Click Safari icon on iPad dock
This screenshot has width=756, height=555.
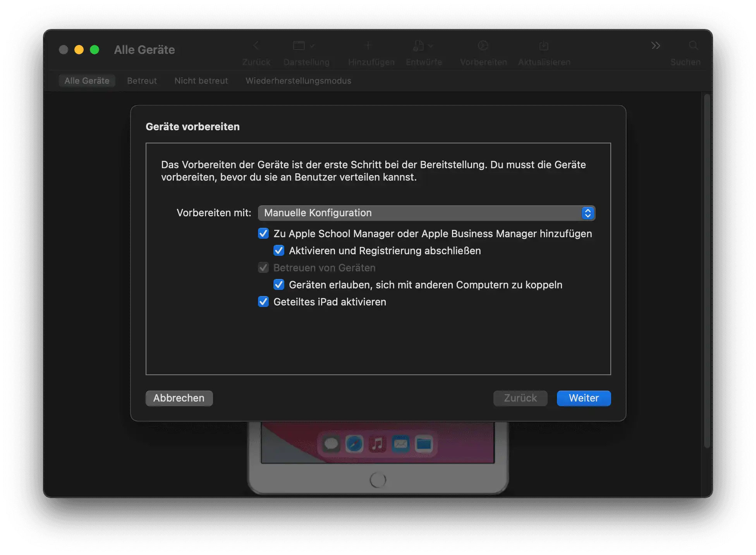[354, 444]
